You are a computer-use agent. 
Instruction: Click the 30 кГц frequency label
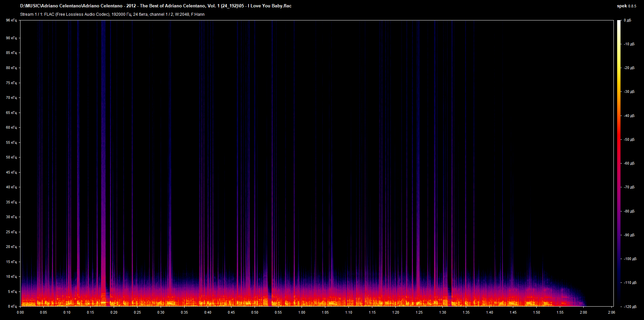(x=11, y=217)
